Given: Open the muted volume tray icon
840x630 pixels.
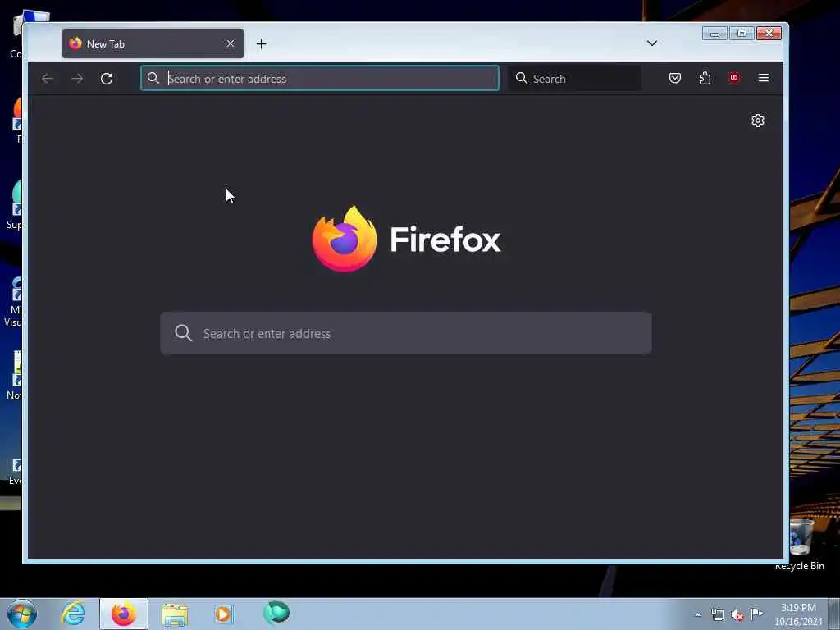Looking at the screenshot, I should tap(737, 615).
